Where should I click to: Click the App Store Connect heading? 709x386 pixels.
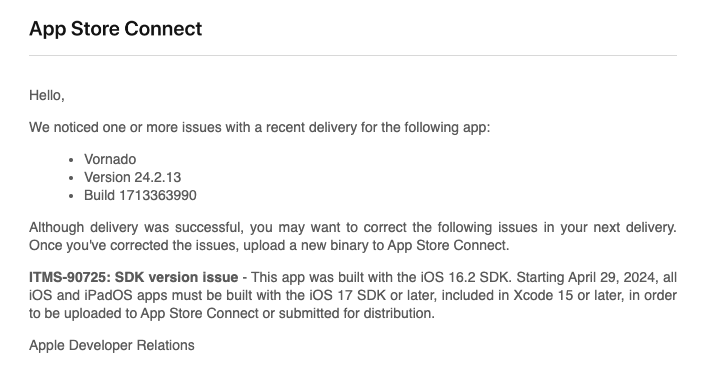click(x=115, y=29)
